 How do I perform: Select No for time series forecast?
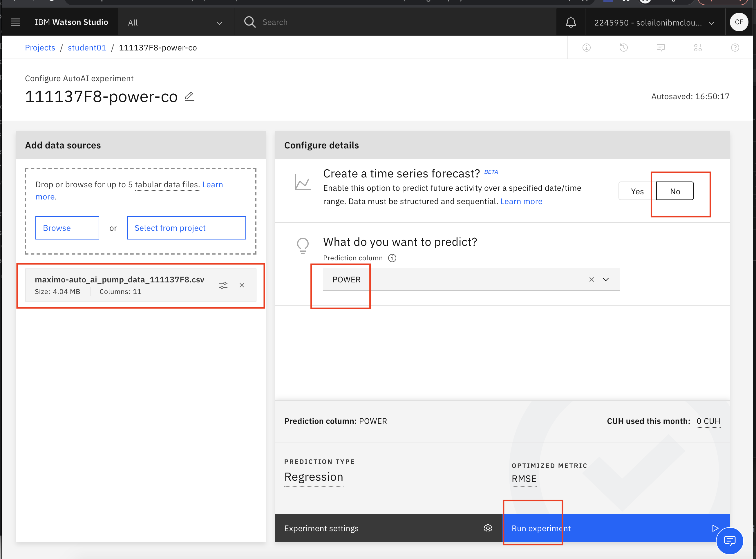[675, 191]
